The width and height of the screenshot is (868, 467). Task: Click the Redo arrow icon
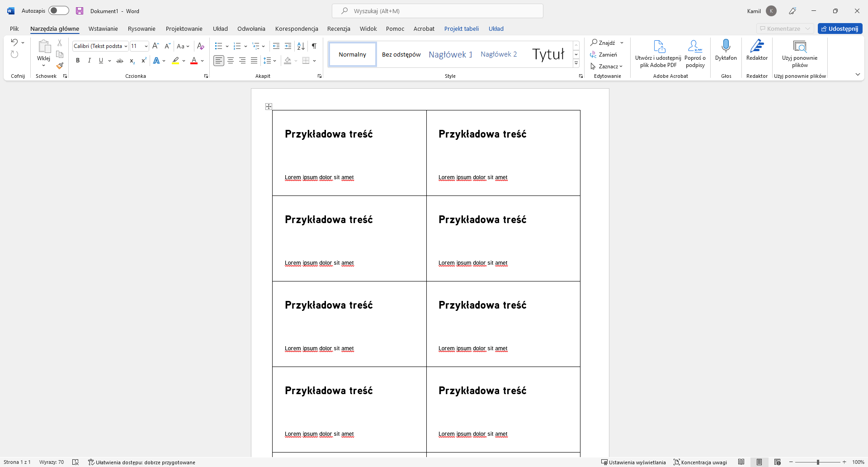(14, 54)
